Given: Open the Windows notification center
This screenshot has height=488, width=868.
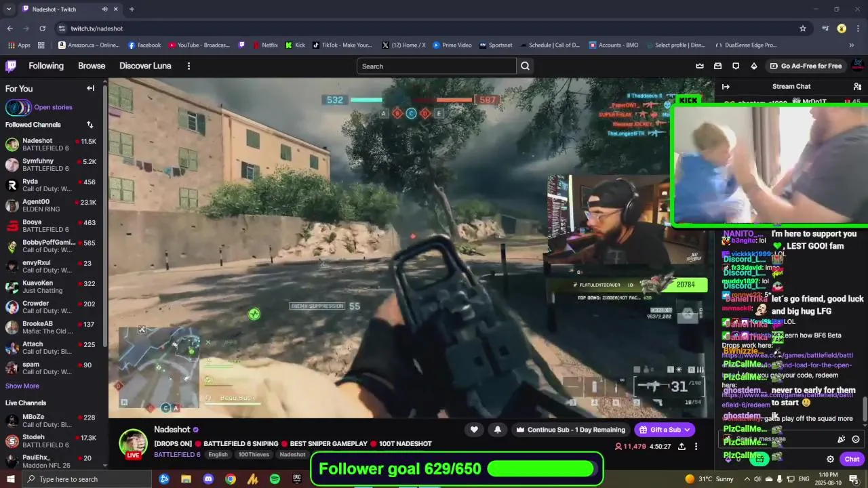Looking at the screenshot, I should [x=853, y=479].
